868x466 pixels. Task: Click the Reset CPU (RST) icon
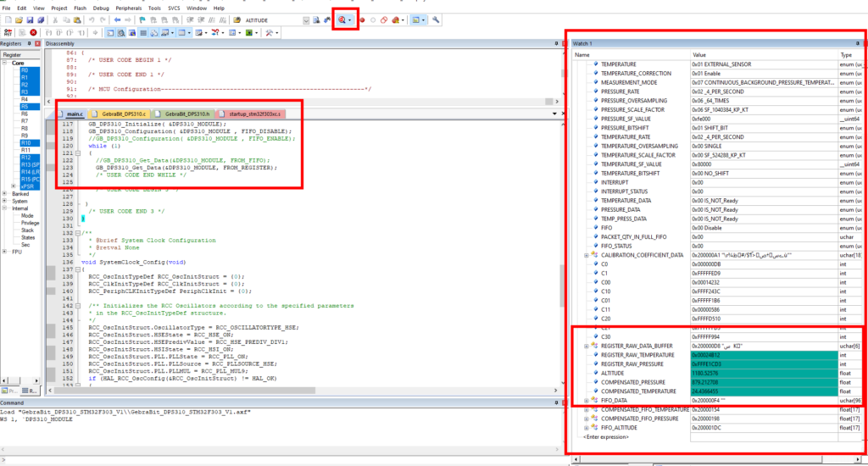[x=8, y=33]
